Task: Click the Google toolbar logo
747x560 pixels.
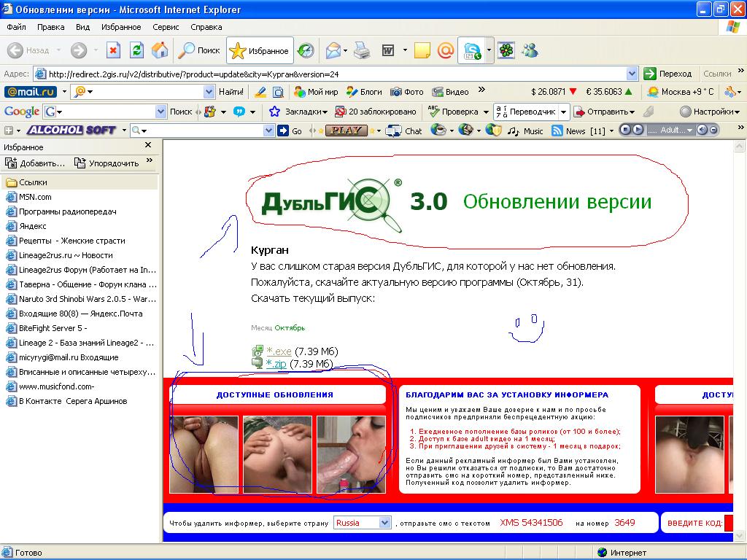Action: point(21,112)
